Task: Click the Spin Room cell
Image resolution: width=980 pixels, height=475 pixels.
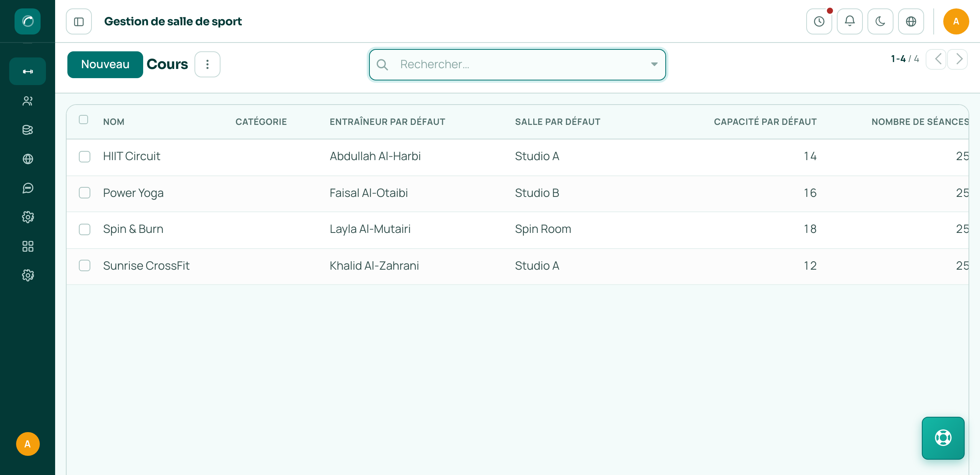Action: [x=543, y=229]
